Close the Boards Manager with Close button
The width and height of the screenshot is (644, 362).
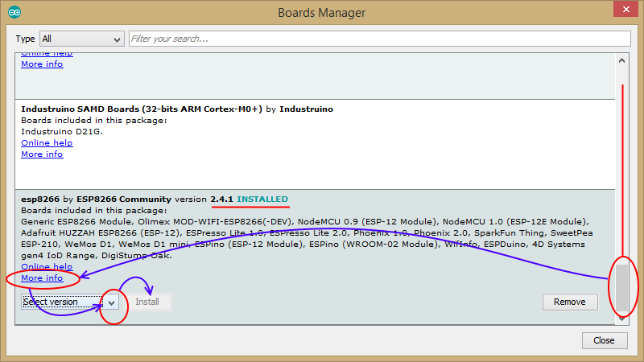605,340
